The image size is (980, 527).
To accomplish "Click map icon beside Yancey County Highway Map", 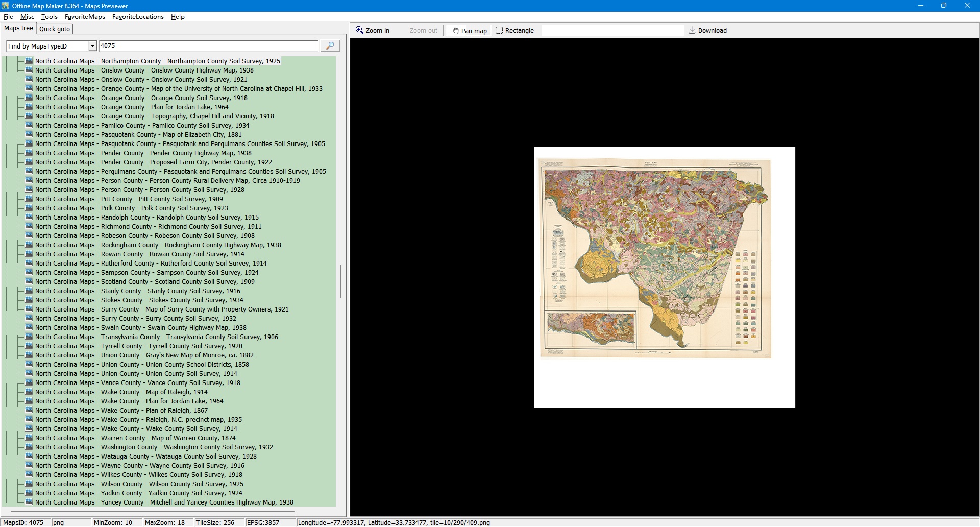I will click(29, 502).
